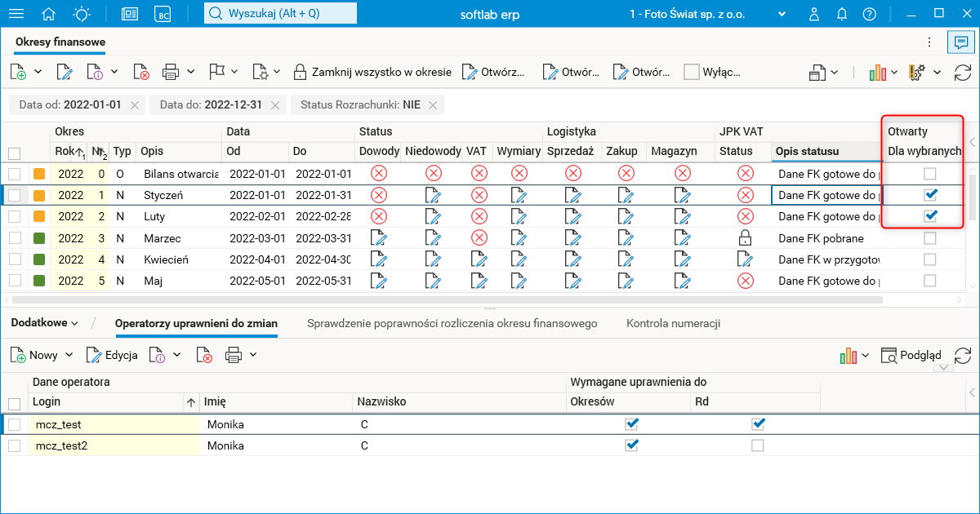Viewport: 980px width, 514px height.
Task: Toggle Otwarty Dla wybranych for Luty
Action: point(929,216)
